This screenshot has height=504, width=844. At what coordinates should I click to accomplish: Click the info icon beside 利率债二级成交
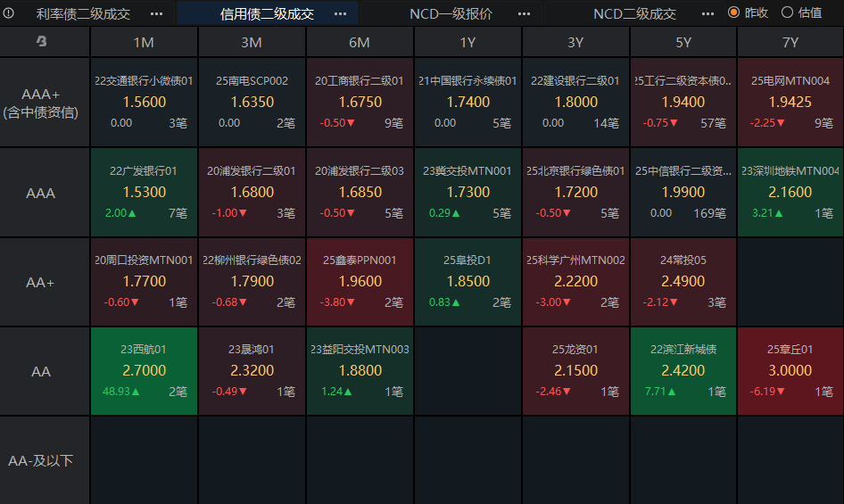pyautogui.click(x=8, y=12)
